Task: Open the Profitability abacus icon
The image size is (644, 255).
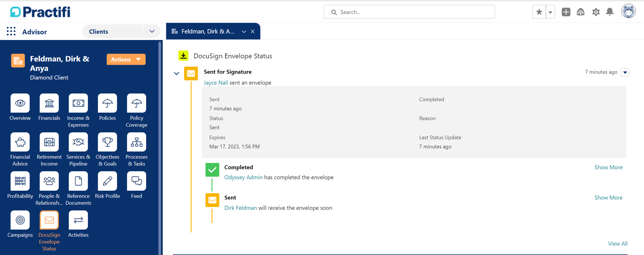Action: pyautogui.click(x=20, y=181)
